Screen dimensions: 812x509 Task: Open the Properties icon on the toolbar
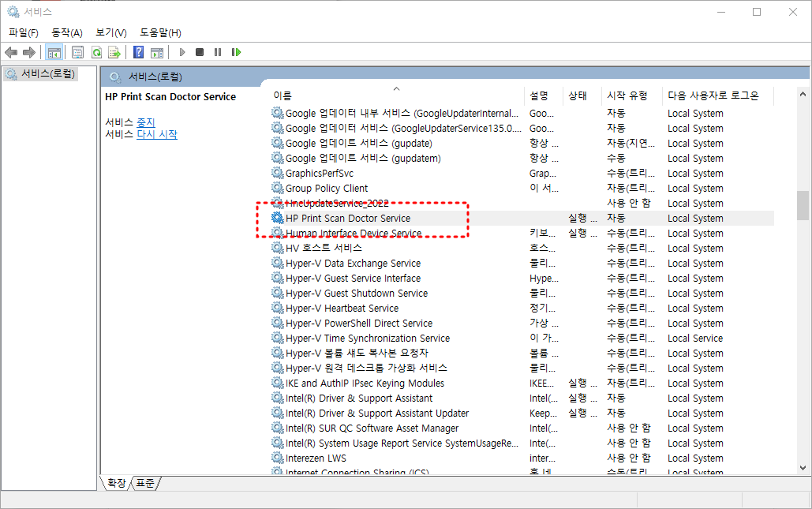tap(77, 52)
